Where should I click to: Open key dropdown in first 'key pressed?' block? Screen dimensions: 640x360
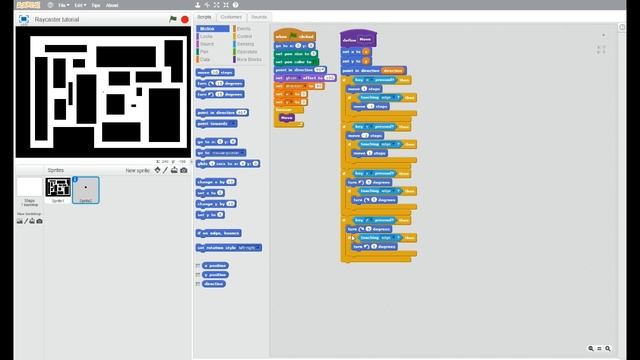(x=371, y=80)
